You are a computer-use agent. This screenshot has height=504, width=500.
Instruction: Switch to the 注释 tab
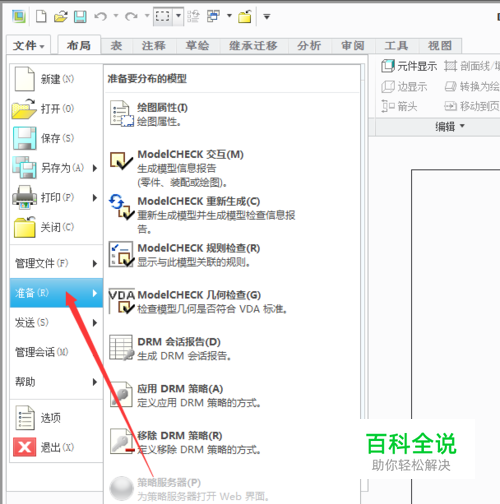point(154,46)
